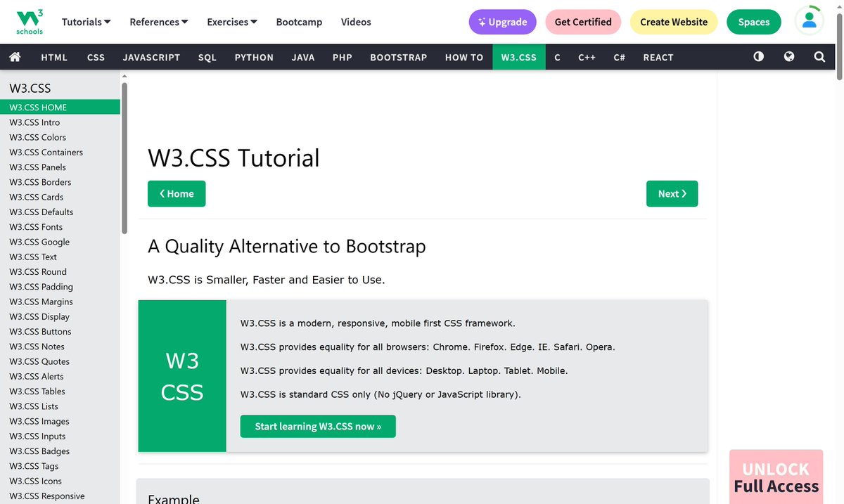Open W3.CSS Alerts in sidebar
Viewport: 844px width, 504px height.
coord(60,376)
